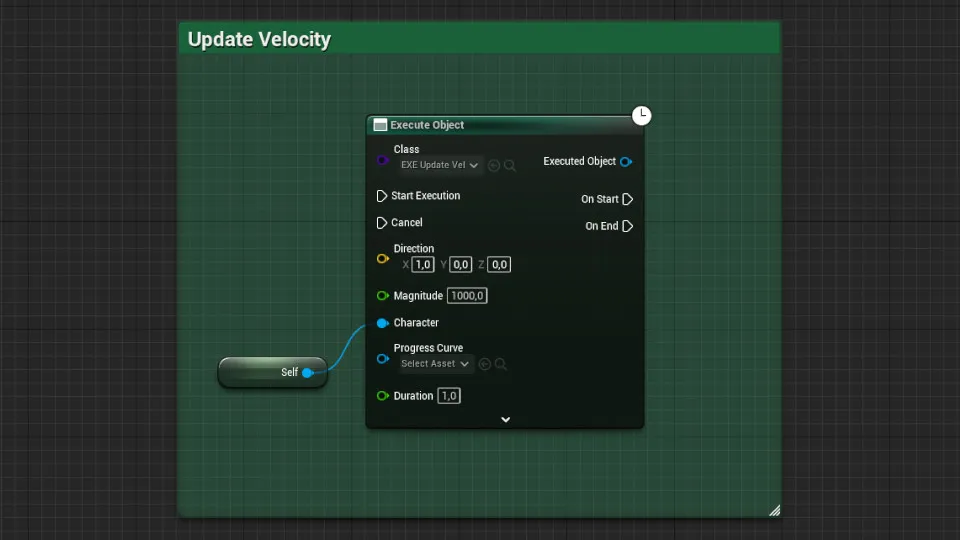Open the EXE Update Vel class dropdown
The width and height of the screenshot is (960, 540).
[x=440, y=165]
